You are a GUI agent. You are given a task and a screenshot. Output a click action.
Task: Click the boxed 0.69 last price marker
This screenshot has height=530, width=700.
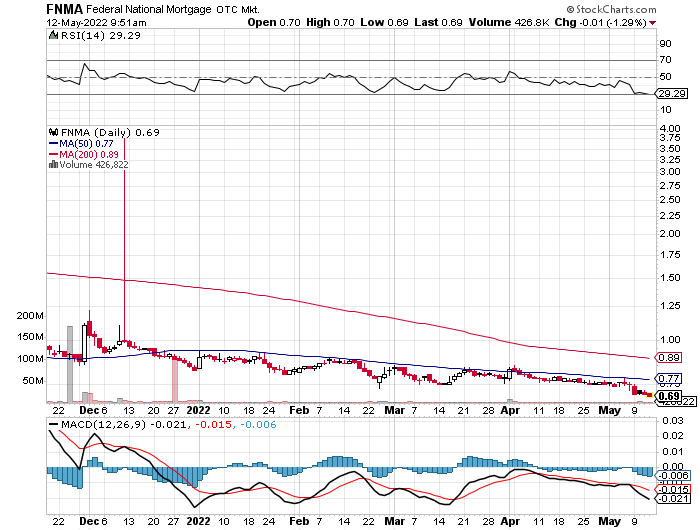click(x=669, y=396)
